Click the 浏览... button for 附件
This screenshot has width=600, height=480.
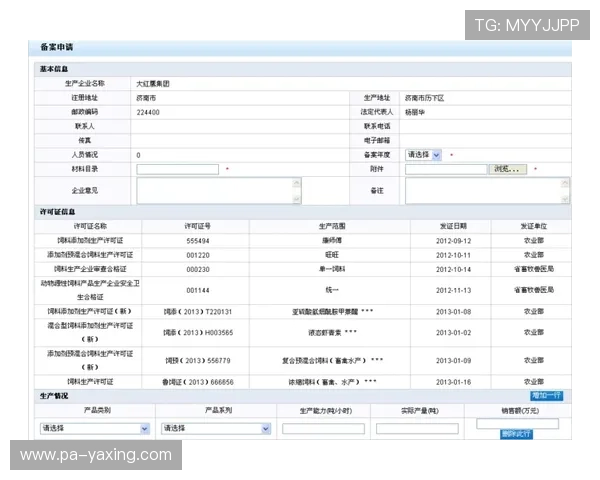(x=507, y=169)
